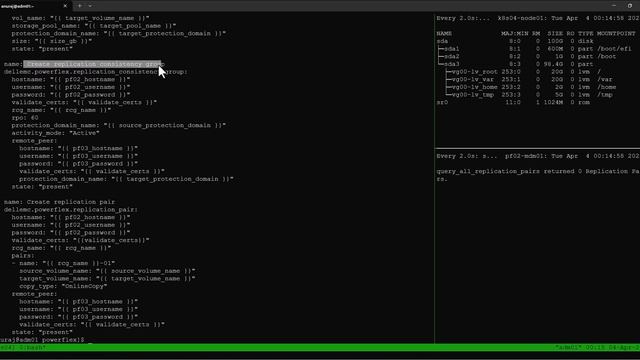Click the shell prompt ending in powerflex]$
Screen dimensions: 640x360
[x=42, y=340]
